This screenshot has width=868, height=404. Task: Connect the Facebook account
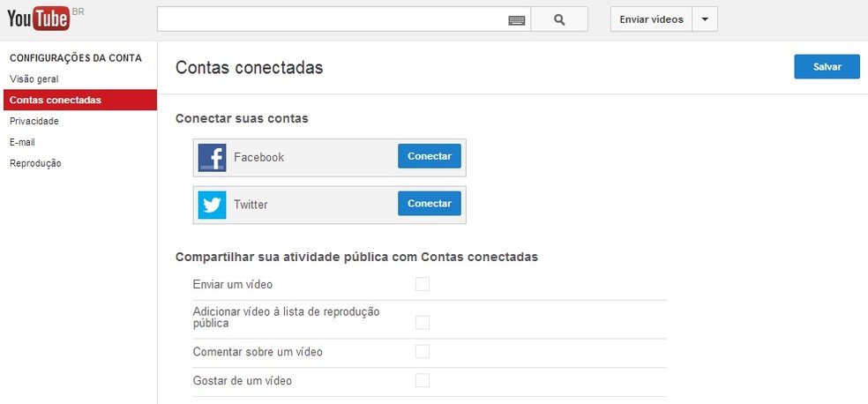pyautogui.click(x=430, y=156)
